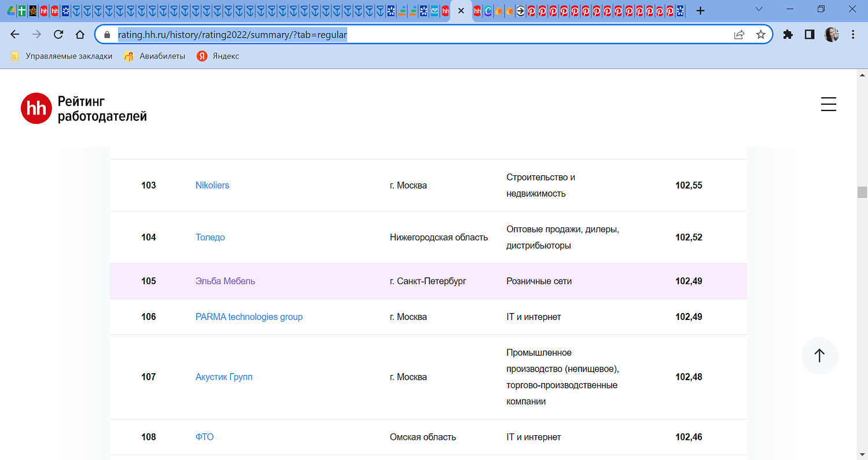Image resolution: width=868 pixels, height=460 pixels.
Task: Open the Chrome three-dot menu
Action: coord(853,35)
